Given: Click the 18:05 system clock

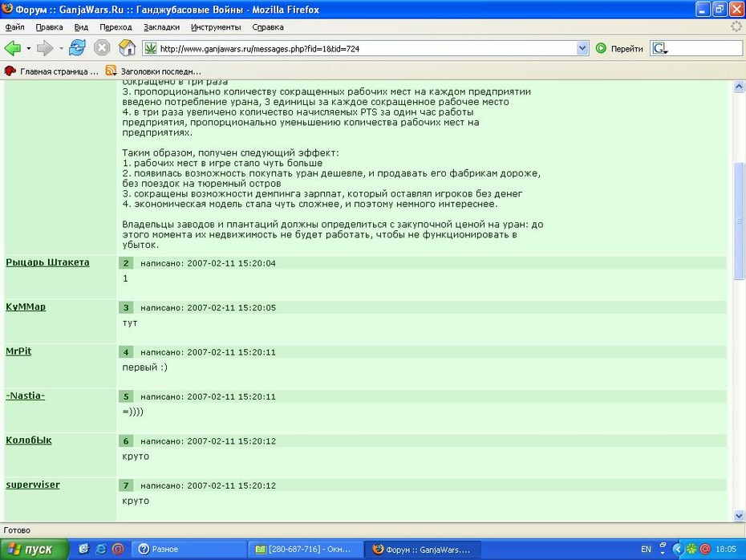Looking at the screenshot, I should point(725,549).
